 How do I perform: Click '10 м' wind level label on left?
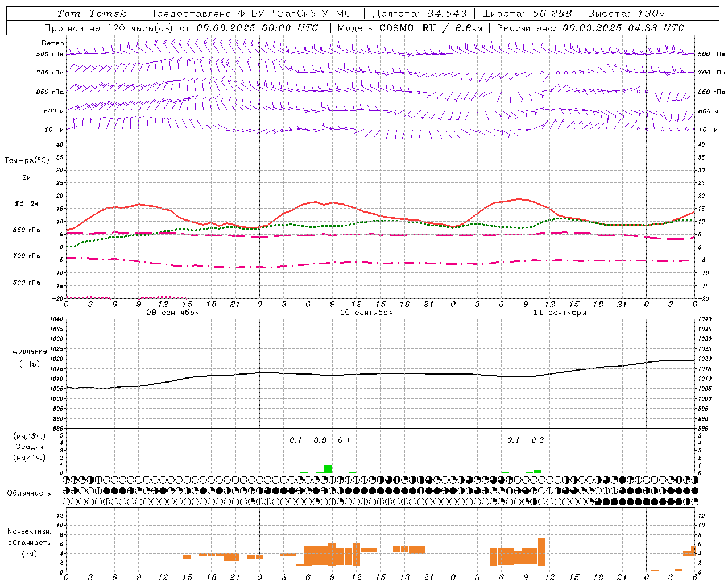[x=55, y=130]
